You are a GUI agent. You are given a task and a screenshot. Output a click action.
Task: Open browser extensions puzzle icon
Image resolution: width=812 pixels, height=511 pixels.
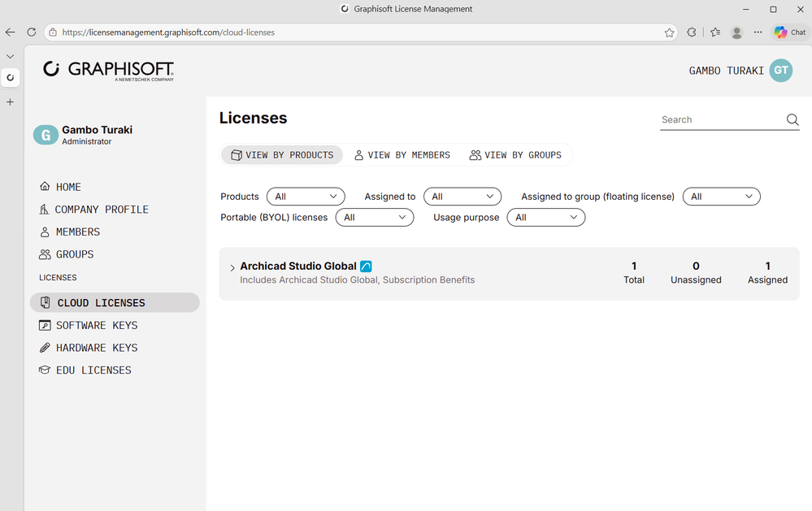(x=692, y=32)
